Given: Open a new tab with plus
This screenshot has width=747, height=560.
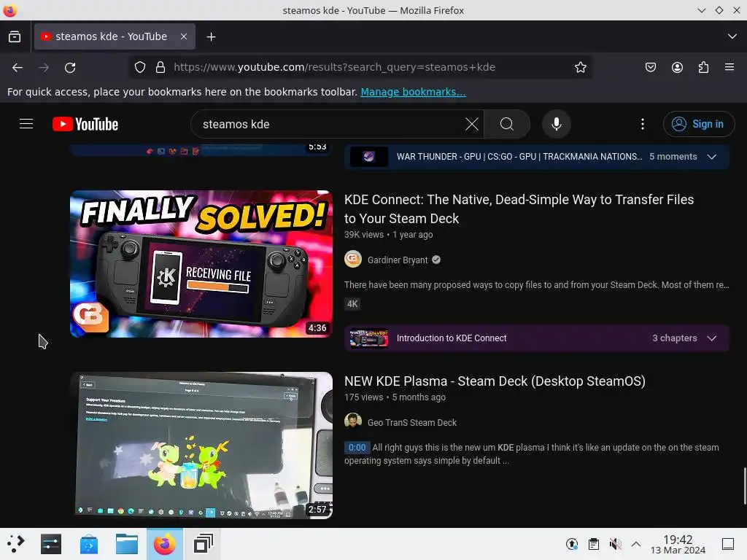Looking at the screenshot, I should click(211, 36).
